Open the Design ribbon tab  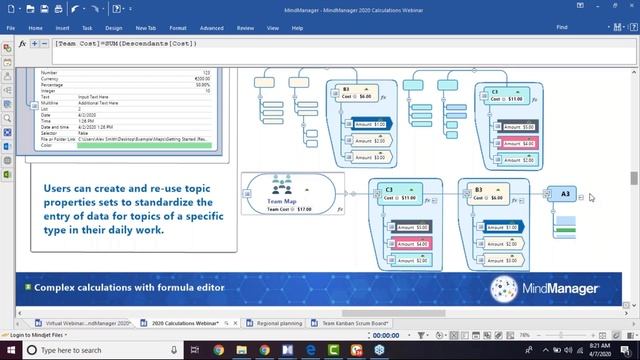(113, 28)
